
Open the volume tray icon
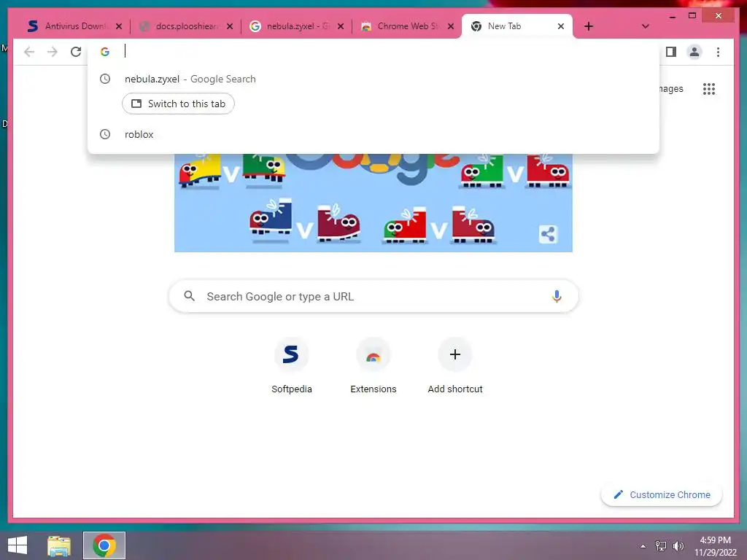tap(678, 546)
